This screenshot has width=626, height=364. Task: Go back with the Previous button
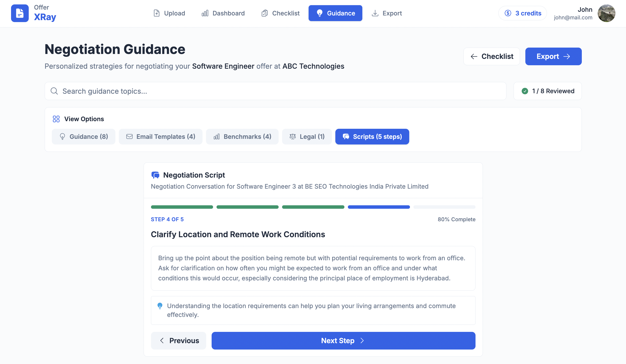coord(178,340)
